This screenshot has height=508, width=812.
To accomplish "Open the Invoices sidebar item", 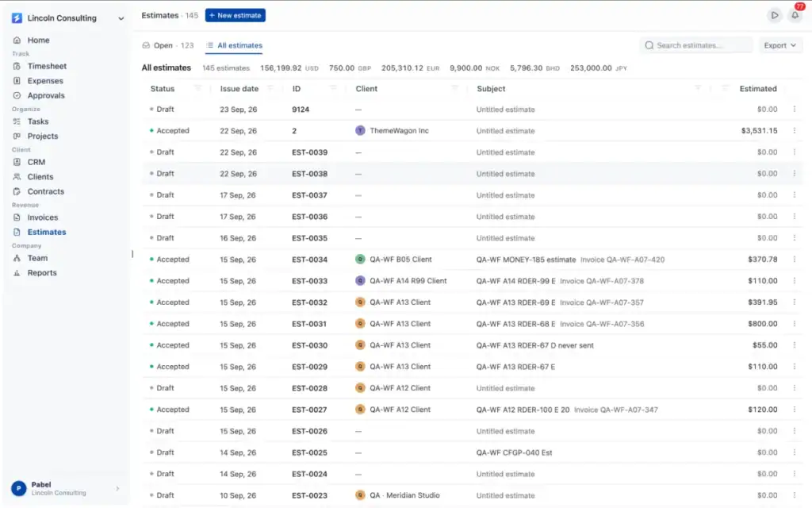I will [43, 217].
